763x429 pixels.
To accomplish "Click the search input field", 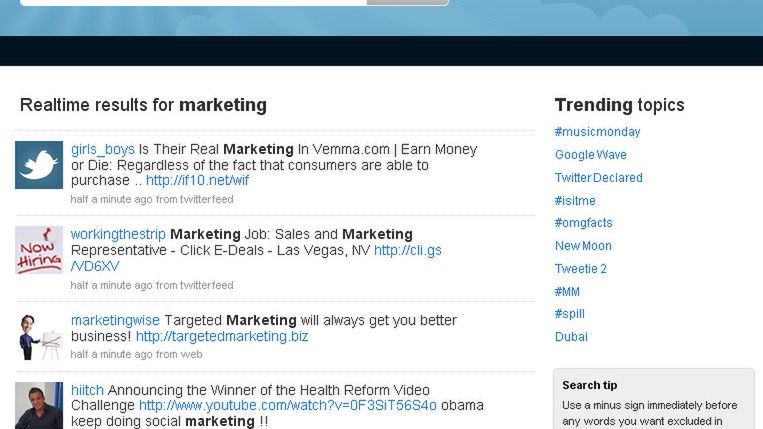I will pos(190,2).
